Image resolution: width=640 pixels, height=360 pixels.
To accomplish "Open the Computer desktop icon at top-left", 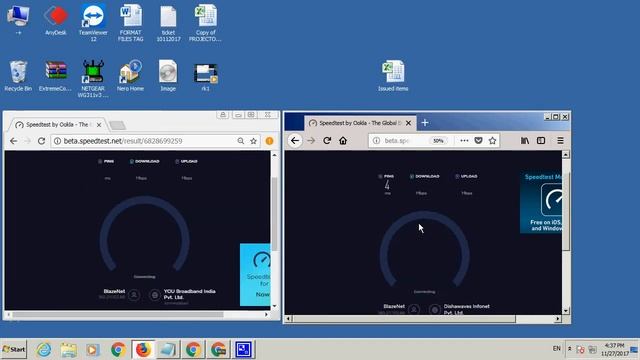I will [18, 20].
